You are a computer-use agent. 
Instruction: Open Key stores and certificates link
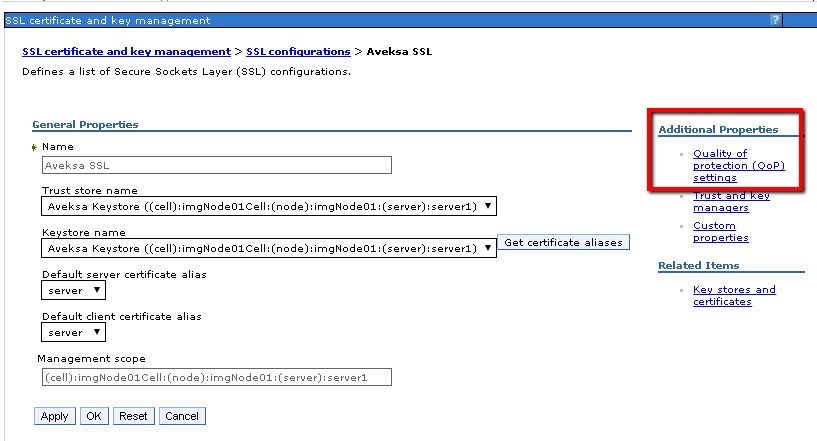point(734,296)
